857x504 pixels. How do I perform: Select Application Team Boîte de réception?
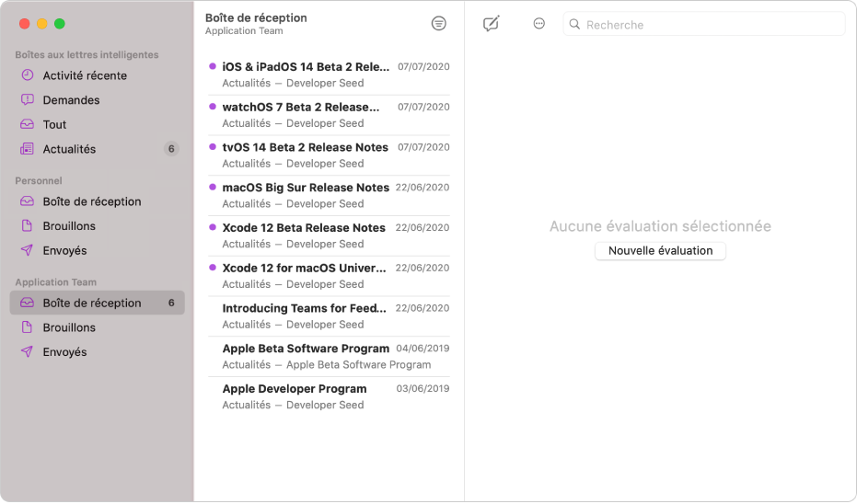(x=98, y=304)
